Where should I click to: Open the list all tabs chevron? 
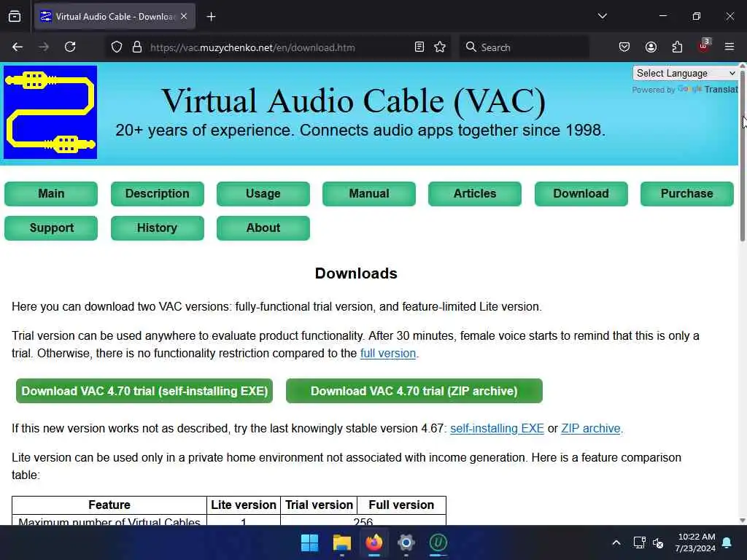tap(602, 16)
